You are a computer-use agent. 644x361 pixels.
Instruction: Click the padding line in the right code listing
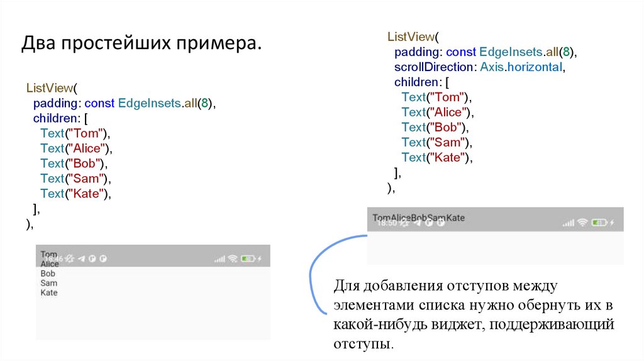point(486,52)
